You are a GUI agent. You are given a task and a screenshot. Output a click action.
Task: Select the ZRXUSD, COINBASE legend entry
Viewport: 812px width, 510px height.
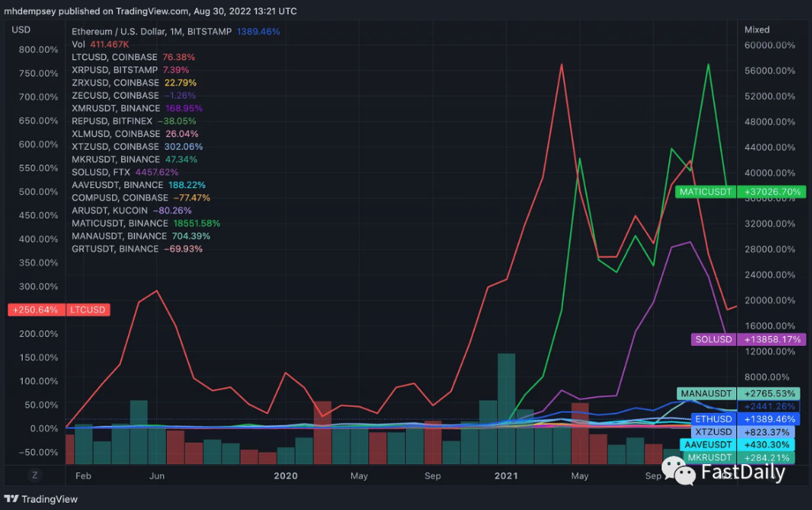click(134, 83)
